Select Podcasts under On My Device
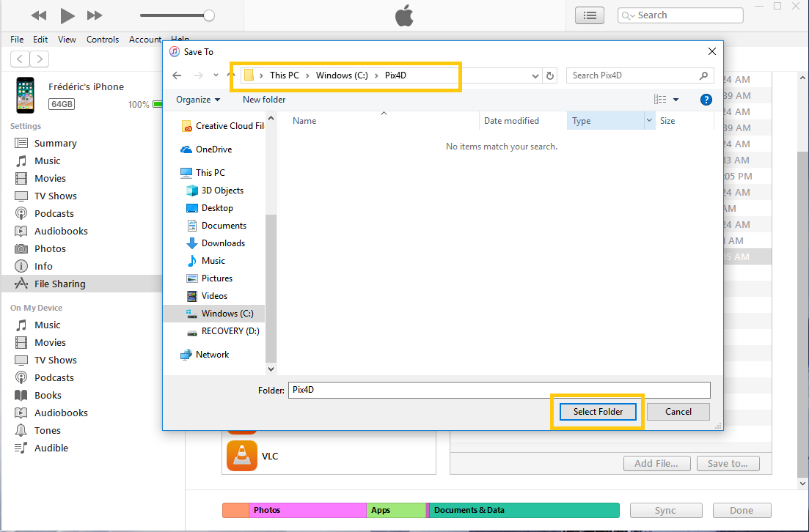 [x=54, y=377]
